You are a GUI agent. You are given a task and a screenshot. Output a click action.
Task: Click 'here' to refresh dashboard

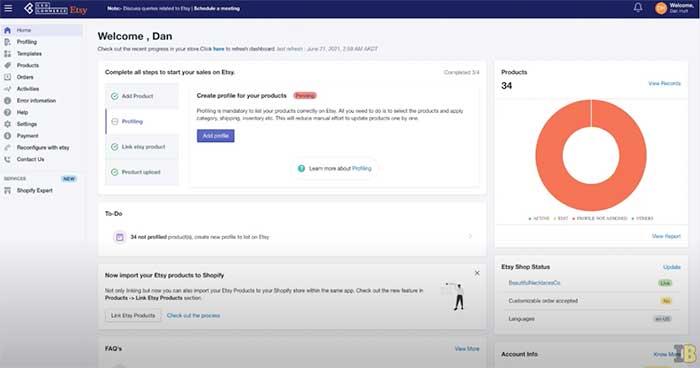point(219,49)
